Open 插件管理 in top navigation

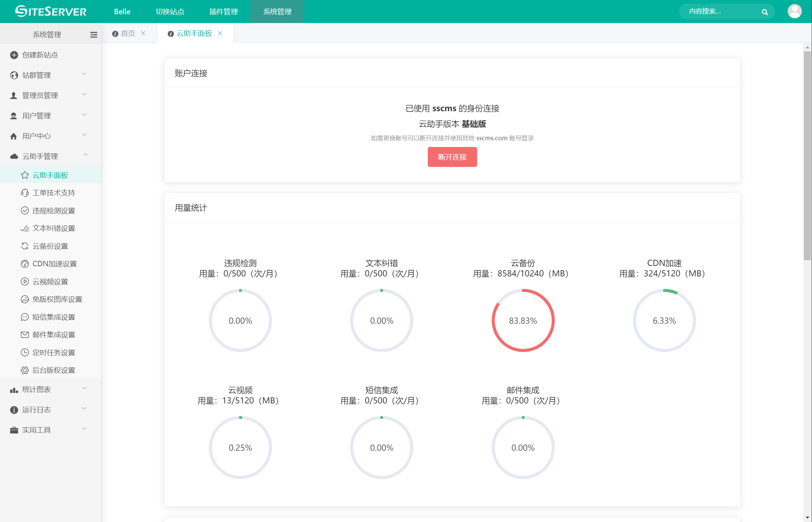223,11
